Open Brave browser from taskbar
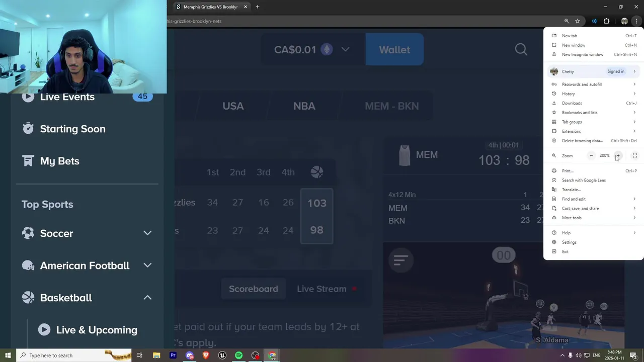The image size is (644, 362). [206, 355]
